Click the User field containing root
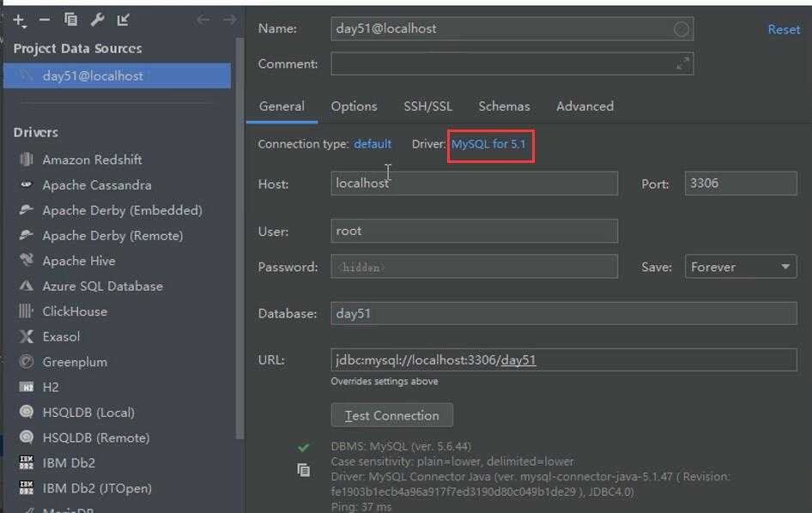Image resolution: width=812 pixels, height=513 pixels. pyautogui.click(x=475, y=231)
